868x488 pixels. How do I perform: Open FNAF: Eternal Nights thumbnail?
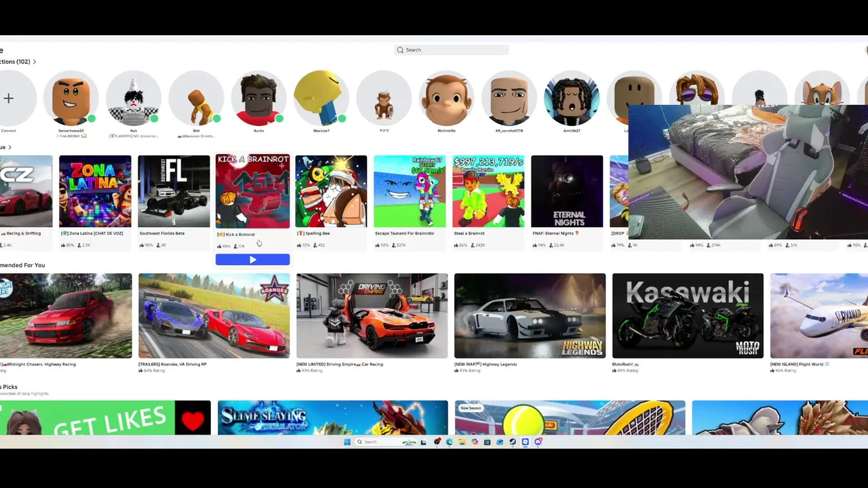tap(567, 191)
